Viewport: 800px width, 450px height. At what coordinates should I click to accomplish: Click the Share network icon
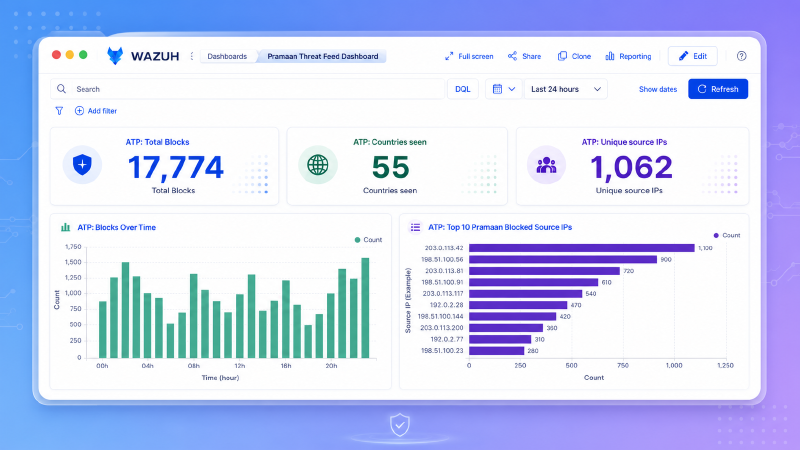512,56
